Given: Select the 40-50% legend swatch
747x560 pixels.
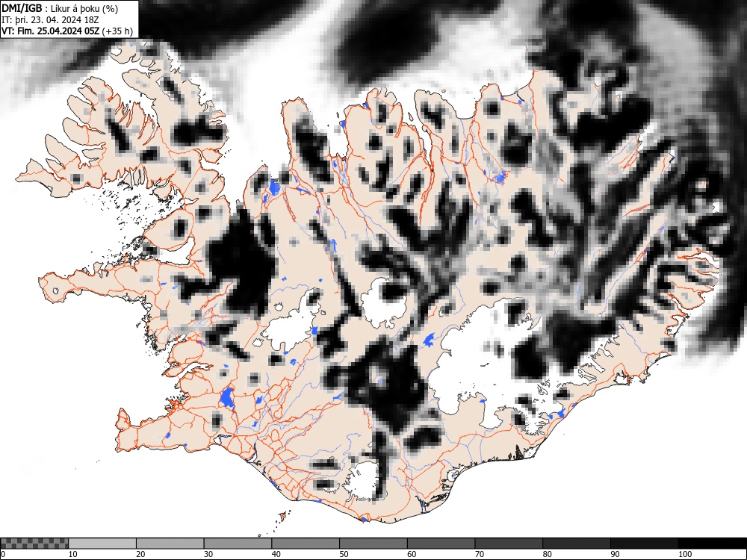Looking at the screenshot, I should click(x=306, y=544).
